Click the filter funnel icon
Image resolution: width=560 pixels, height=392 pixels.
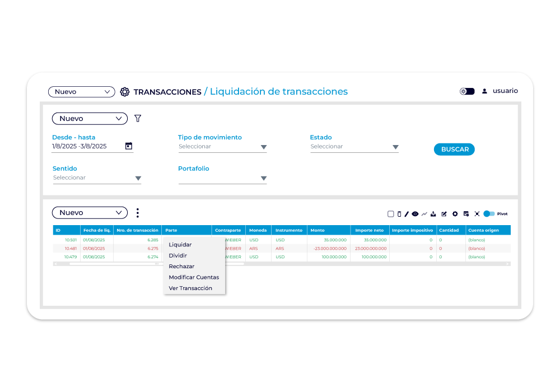coord(138,119)
